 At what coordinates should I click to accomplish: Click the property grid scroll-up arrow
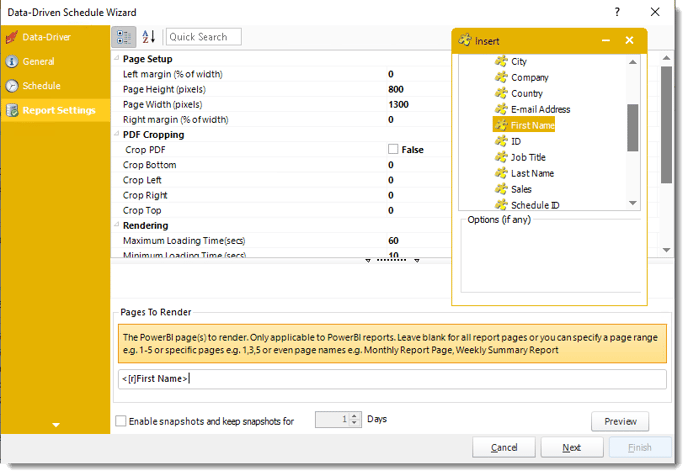pos(666,58)
